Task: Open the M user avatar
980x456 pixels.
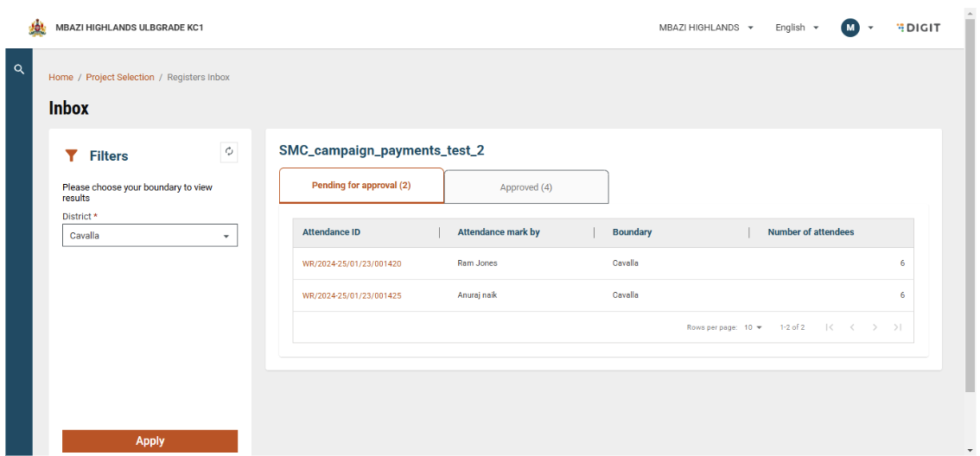Action: coord(850,28)
